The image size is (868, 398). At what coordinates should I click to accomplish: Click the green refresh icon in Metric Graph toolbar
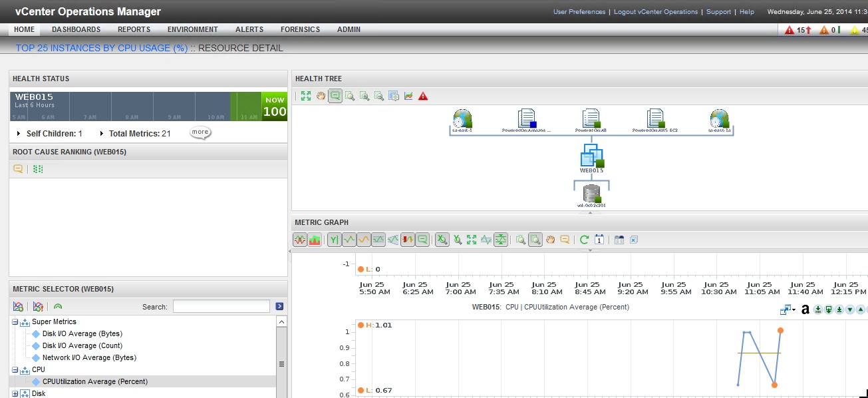[584, 240]
